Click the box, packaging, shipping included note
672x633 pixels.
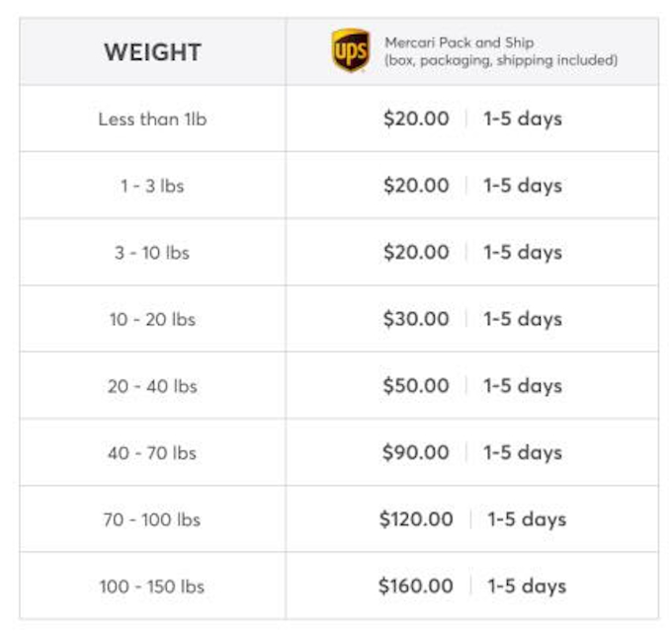coord(501,60)
